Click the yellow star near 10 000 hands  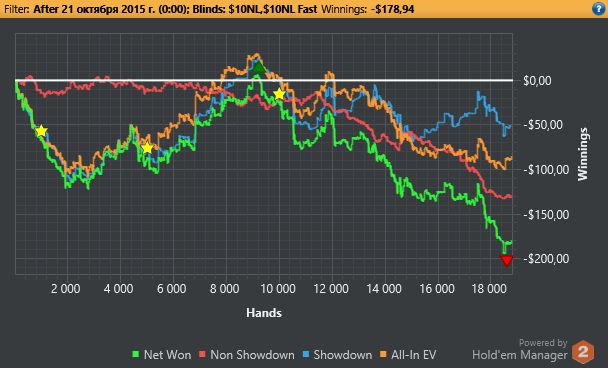coord(279,94)
